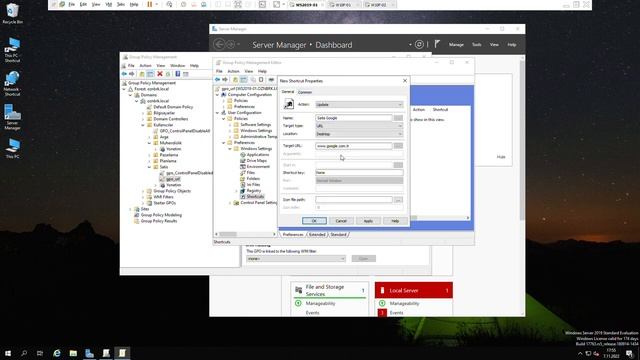Select Default Domain Policy in tree

coord(173,107)
